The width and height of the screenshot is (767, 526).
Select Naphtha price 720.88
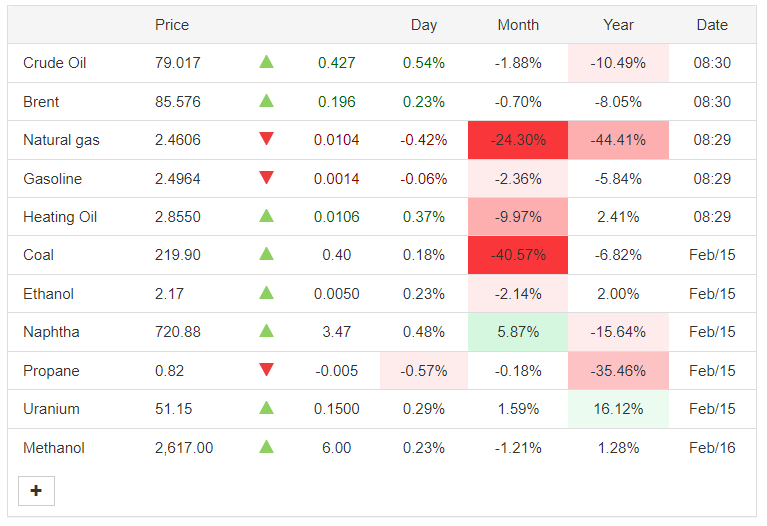tap(178, 332)
